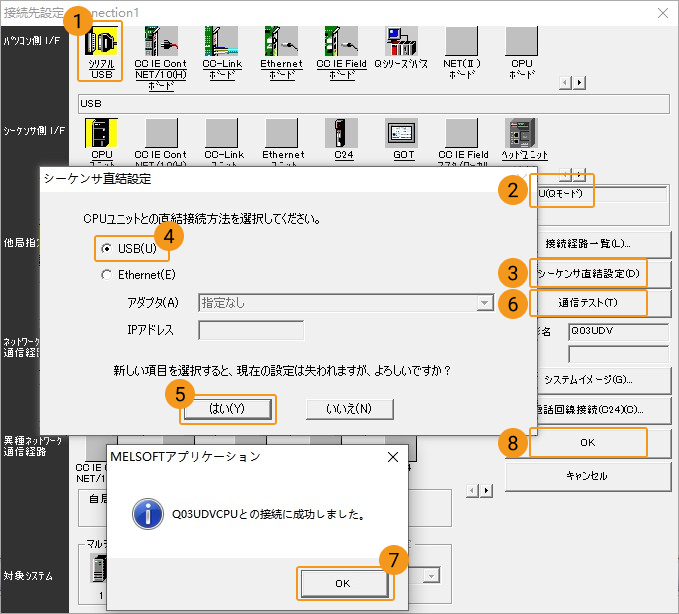The height and width of the screenshot is (614, 679).
Task: Select the USB(U) radio button
Action: click(x=106, y=249)
